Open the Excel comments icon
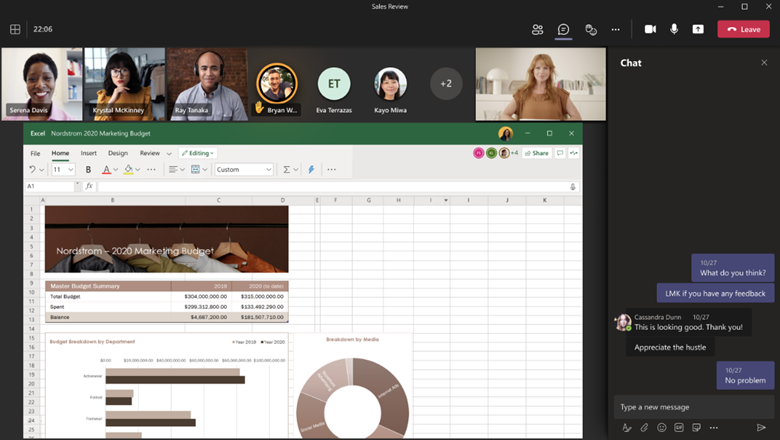 560,153
